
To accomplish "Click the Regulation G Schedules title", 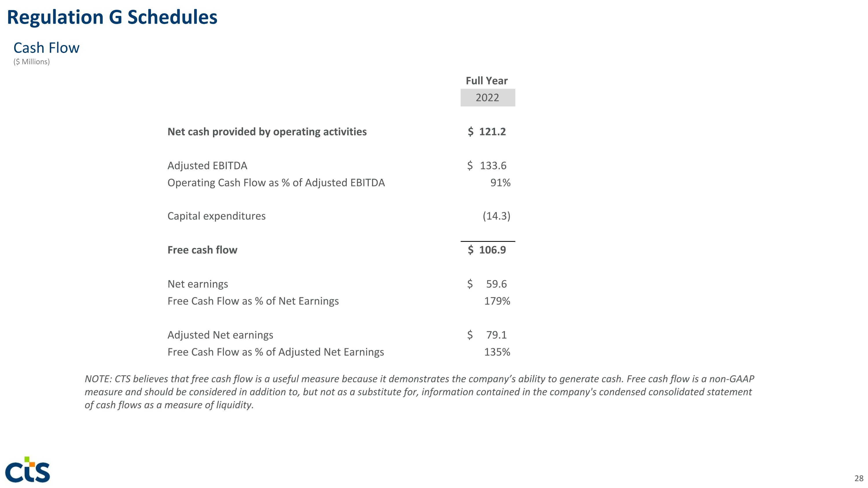I will [x=112, y=17].
